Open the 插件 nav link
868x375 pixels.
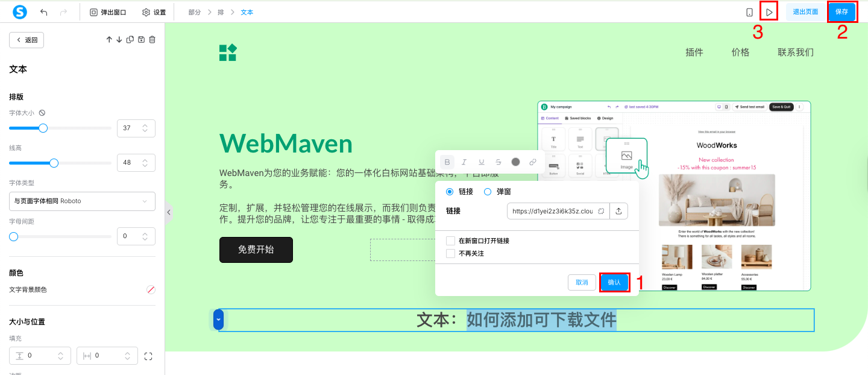click(694, 52)
